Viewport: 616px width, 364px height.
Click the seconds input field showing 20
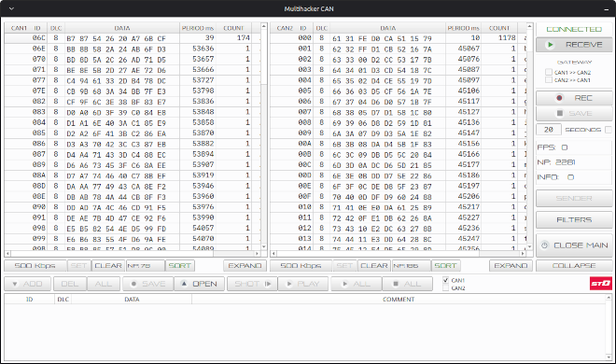[549, 130]
